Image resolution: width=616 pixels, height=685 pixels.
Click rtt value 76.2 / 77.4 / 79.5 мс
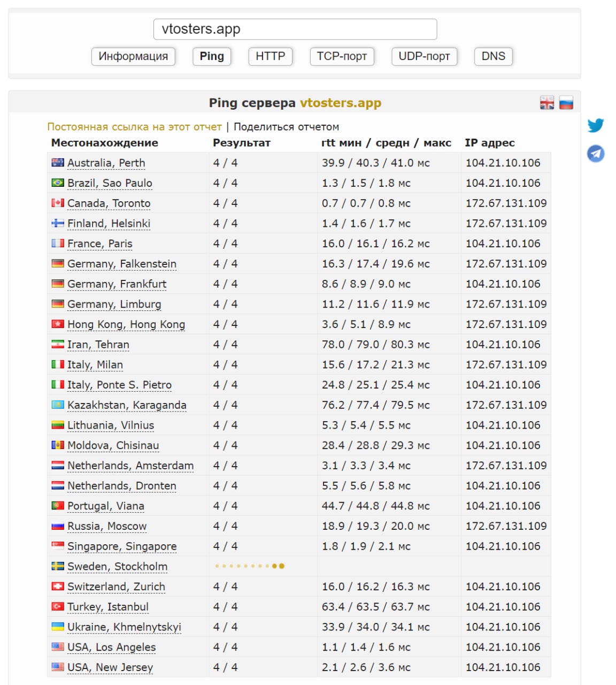[375, 405]
